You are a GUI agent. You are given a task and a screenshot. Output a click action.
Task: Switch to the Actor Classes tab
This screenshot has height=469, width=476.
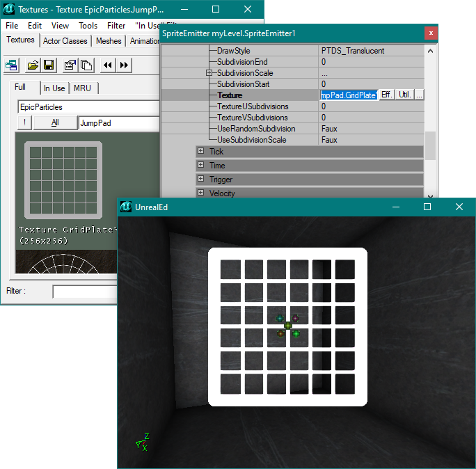65,41
